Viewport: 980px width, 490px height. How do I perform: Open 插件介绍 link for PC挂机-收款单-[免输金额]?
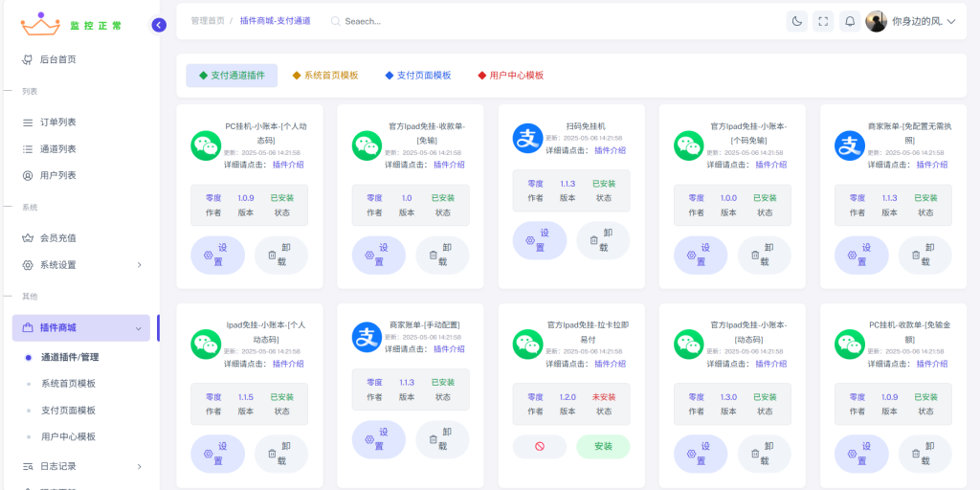(932, 364)
